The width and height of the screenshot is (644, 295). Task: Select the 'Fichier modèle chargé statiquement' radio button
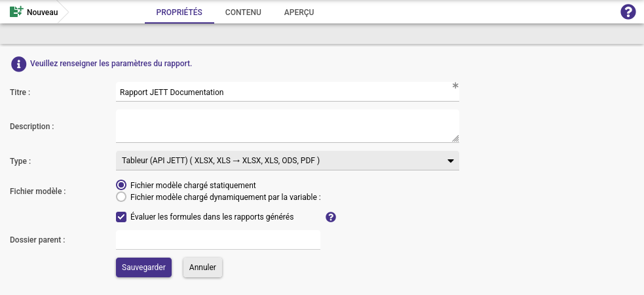point(121,186)
